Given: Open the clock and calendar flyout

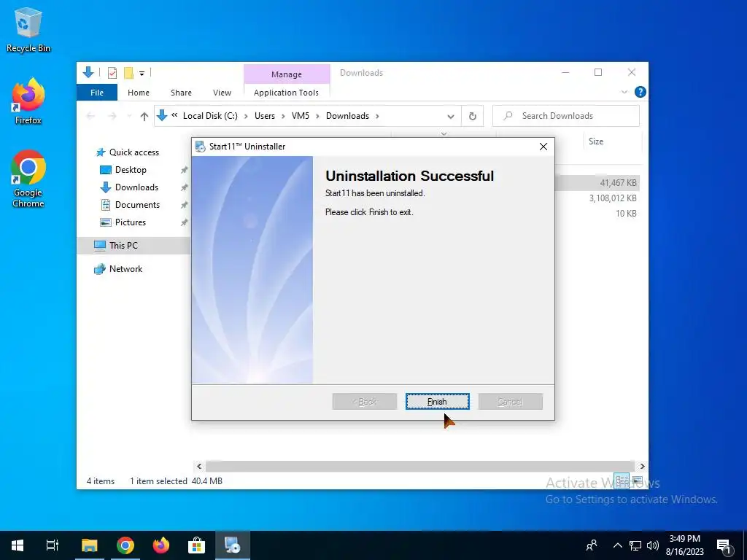Looking at the screenshot, I should 684,545.
